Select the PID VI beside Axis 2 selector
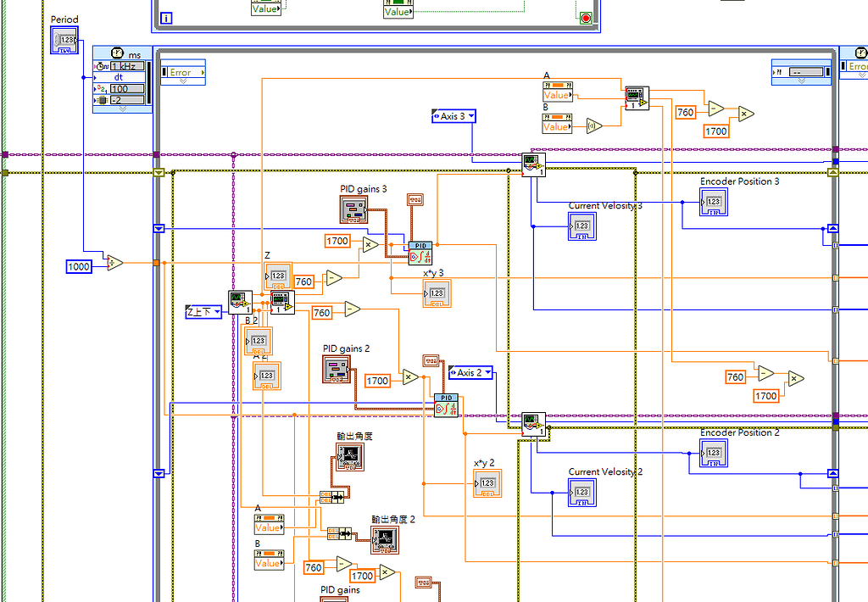 [x=445, y=404]
